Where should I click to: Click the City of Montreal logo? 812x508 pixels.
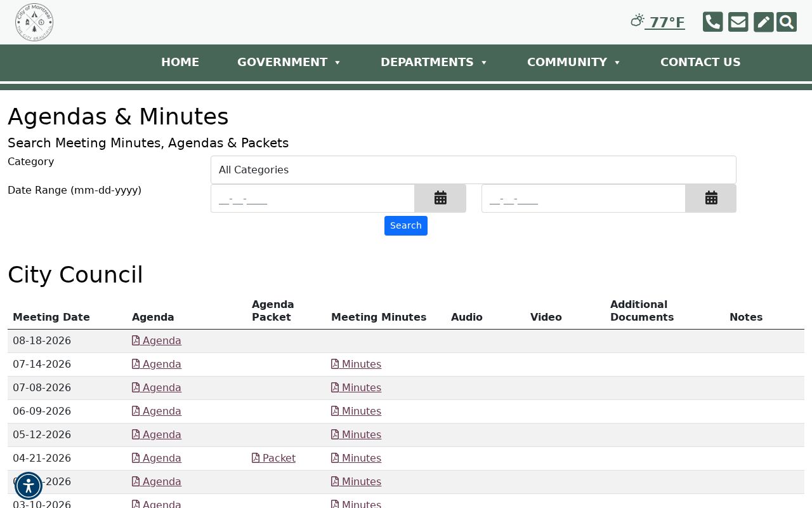pos(34,22)
